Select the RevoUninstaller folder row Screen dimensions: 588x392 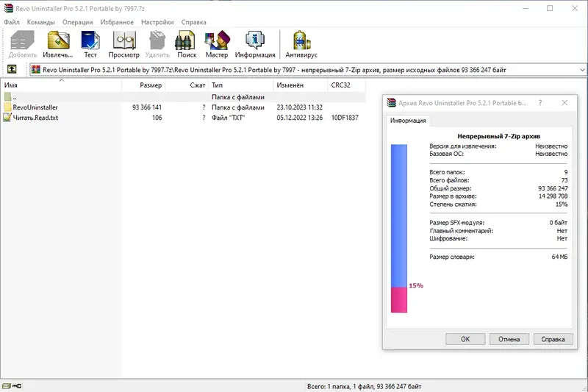click(x=184, y=107)
